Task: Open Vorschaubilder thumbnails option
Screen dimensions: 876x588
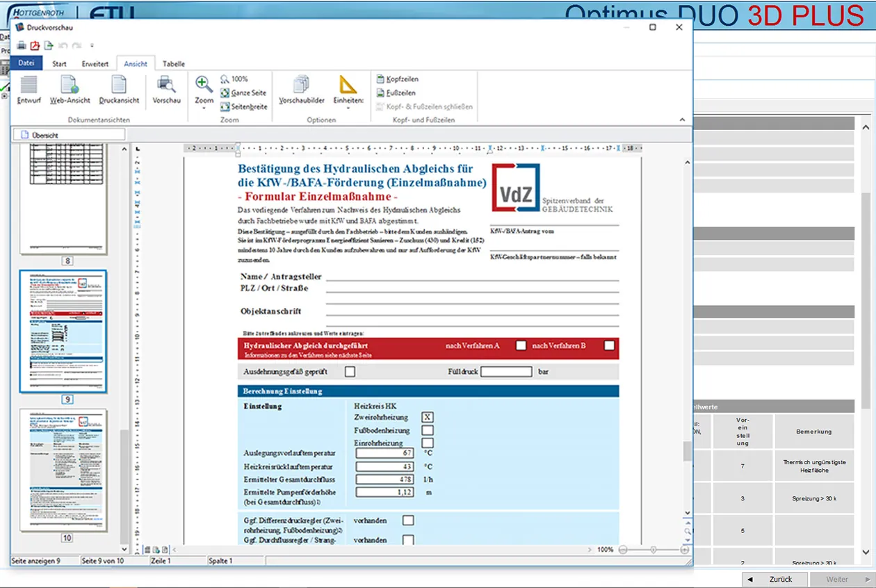Action: coord(302,90)
